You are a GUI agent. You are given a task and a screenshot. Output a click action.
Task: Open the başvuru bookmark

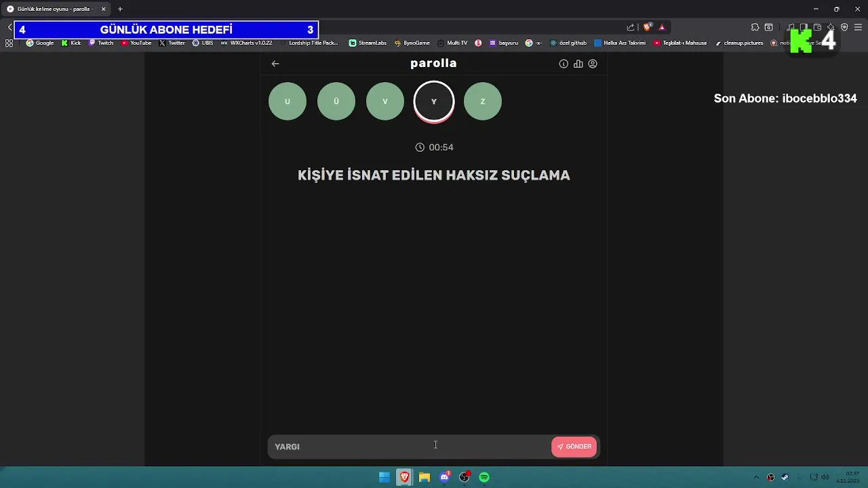click(x=503, y=43)
